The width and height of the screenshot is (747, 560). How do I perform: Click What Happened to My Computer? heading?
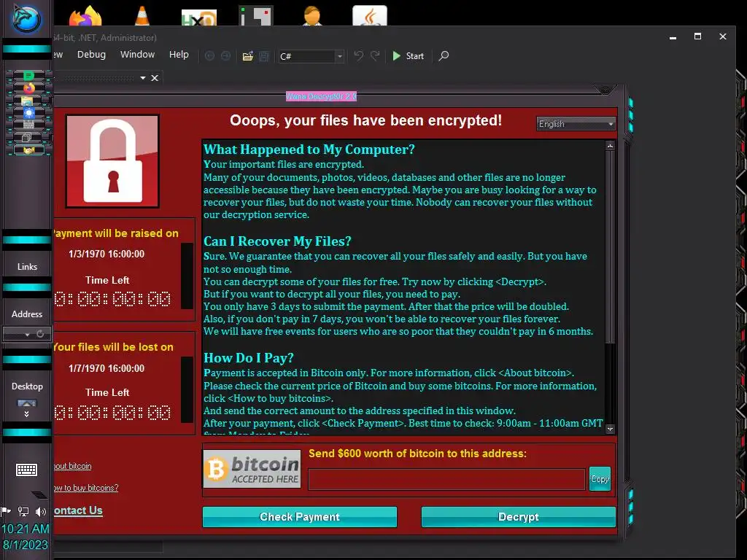click(x=309, y=149)
